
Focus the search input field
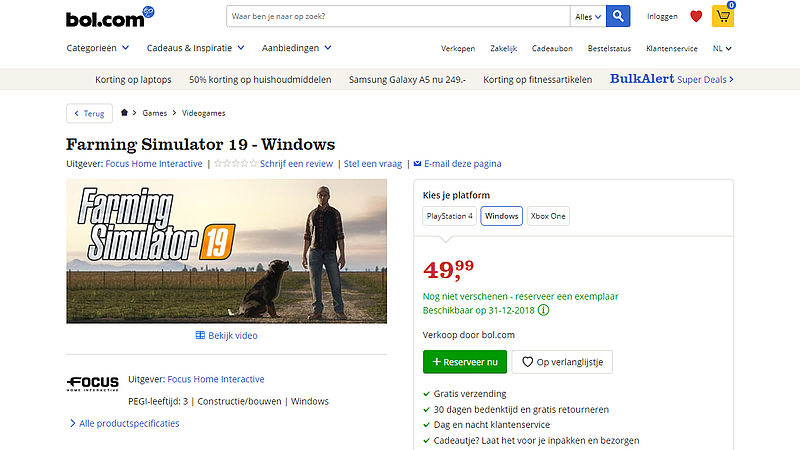tap(398, 16)
